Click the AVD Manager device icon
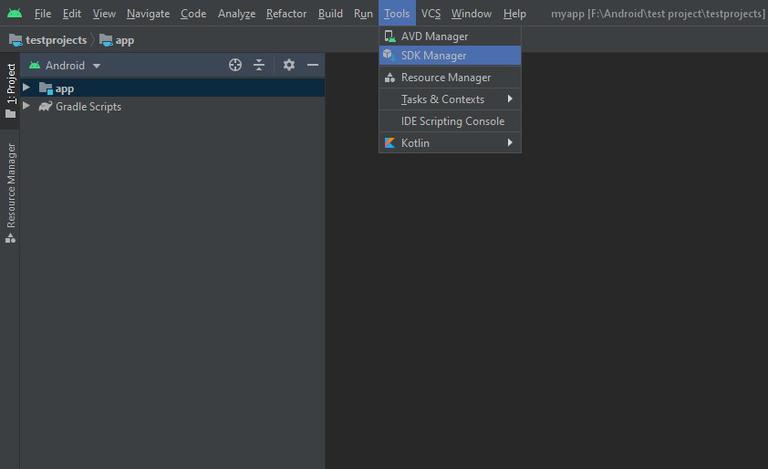The image size is (768, 469). coord(390,36)
